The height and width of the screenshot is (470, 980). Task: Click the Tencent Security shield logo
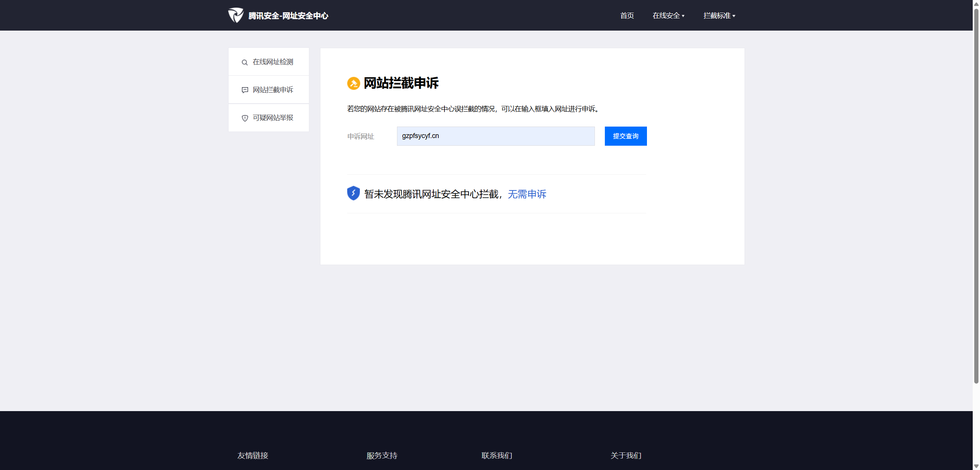pyautogui.click(x=236, y=15)
